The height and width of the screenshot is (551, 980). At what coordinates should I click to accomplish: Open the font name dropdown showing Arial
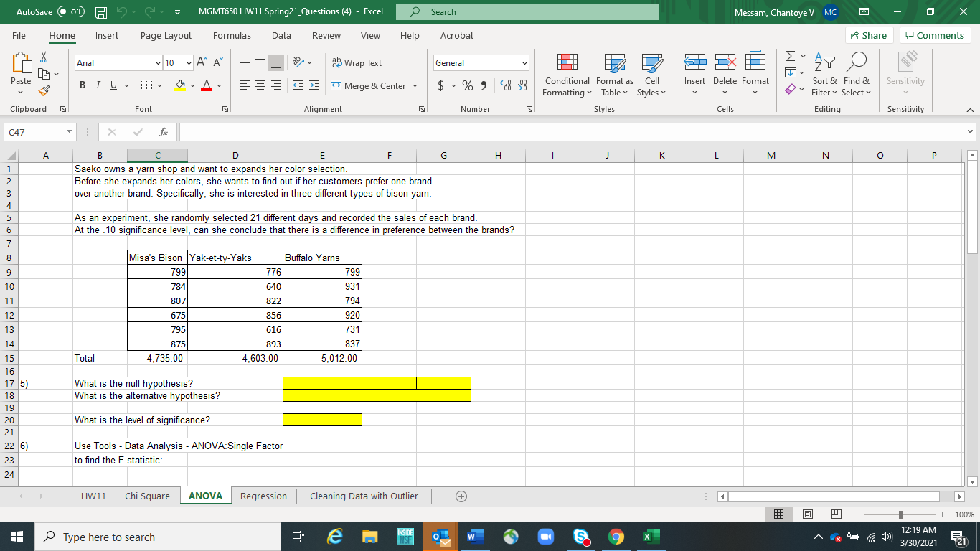pos(156,63)
